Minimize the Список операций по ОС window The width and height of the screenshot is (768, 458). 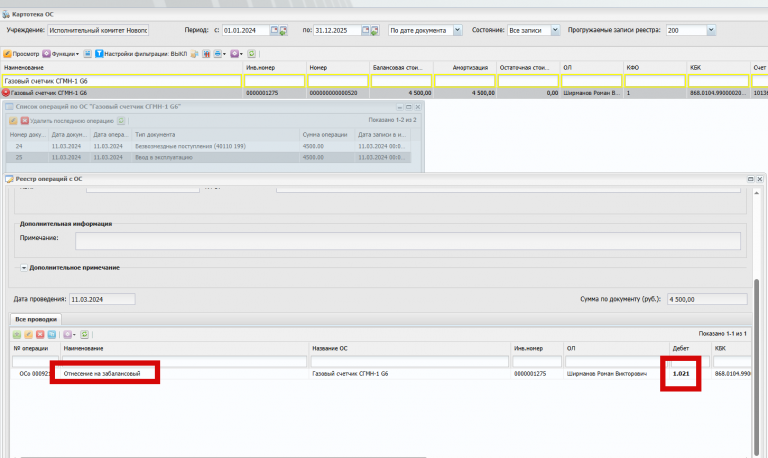(400, 107)
